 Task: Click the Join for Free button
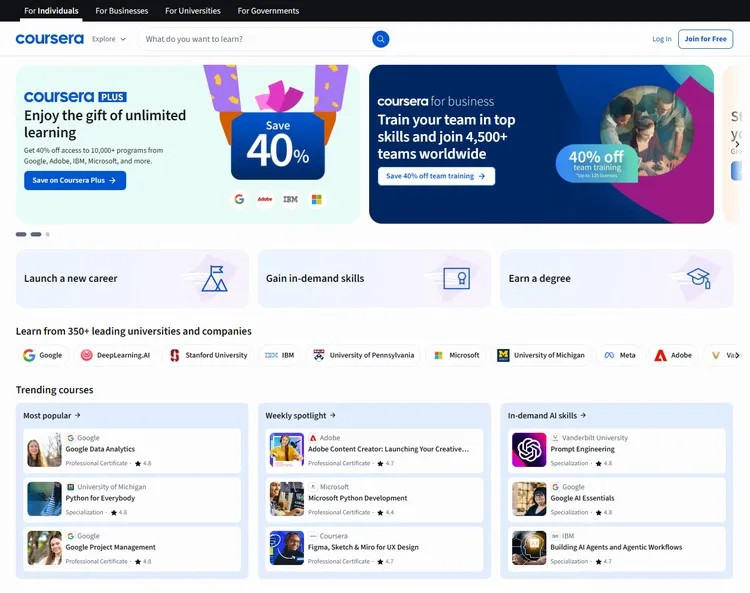tap(705, 39)
